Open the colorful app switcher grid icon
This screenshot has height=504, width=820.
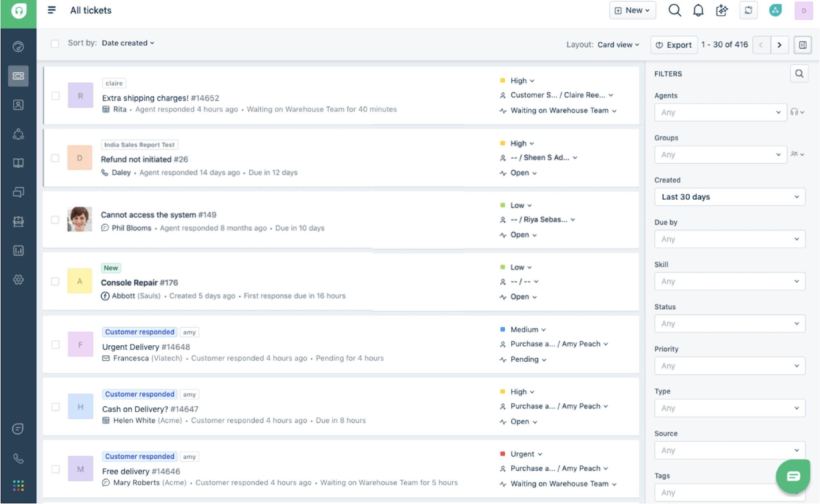pyautogui.click(x=18, y=486)
